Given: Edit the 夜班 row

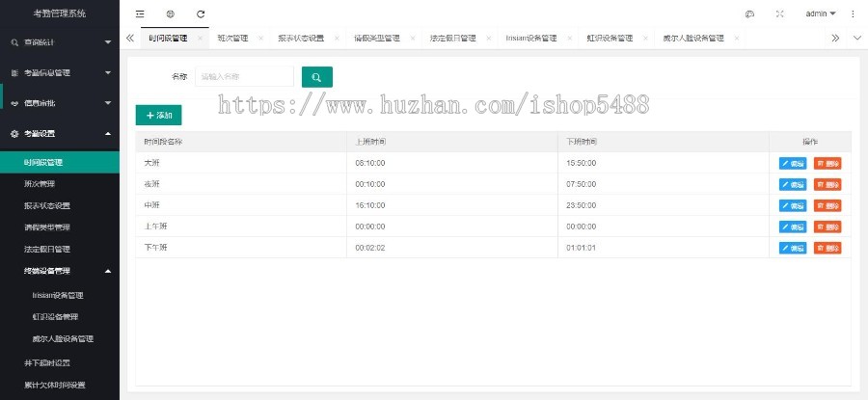Looking at the screenshot, I should click(793, 184).
